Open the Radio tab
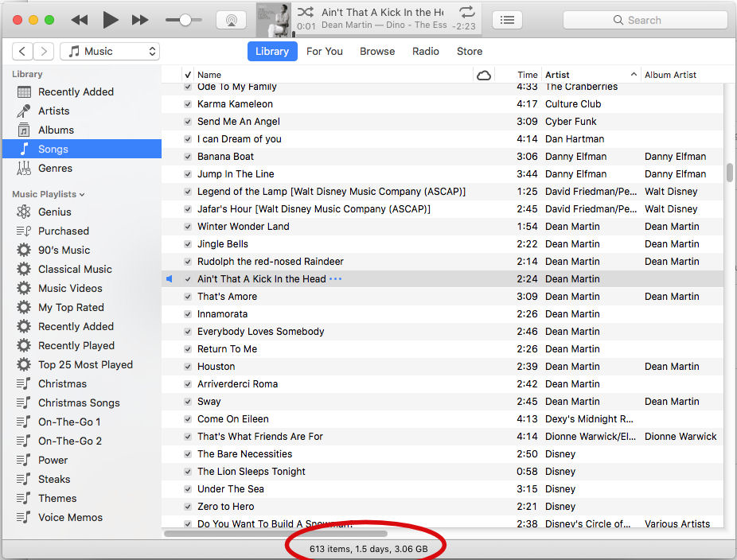This screenshot has width=737, height=560. (426, 51)
